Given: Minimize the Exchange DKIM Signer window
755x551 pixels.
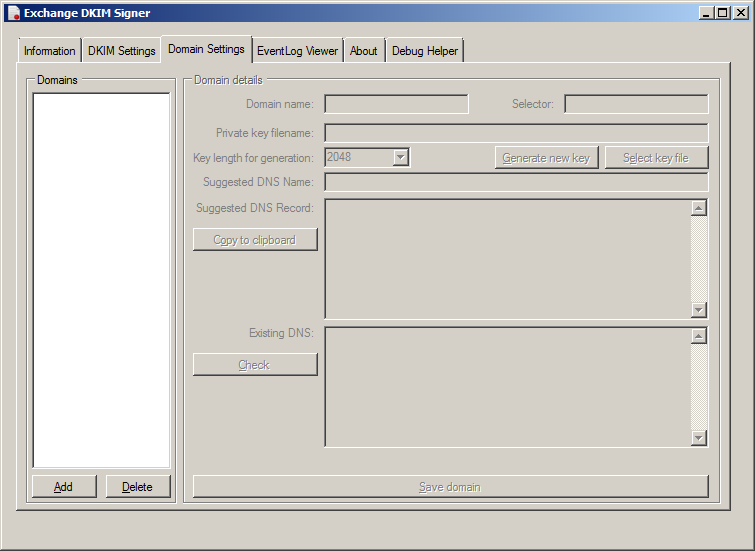Looking at the screenshot, I should [706, 13].
